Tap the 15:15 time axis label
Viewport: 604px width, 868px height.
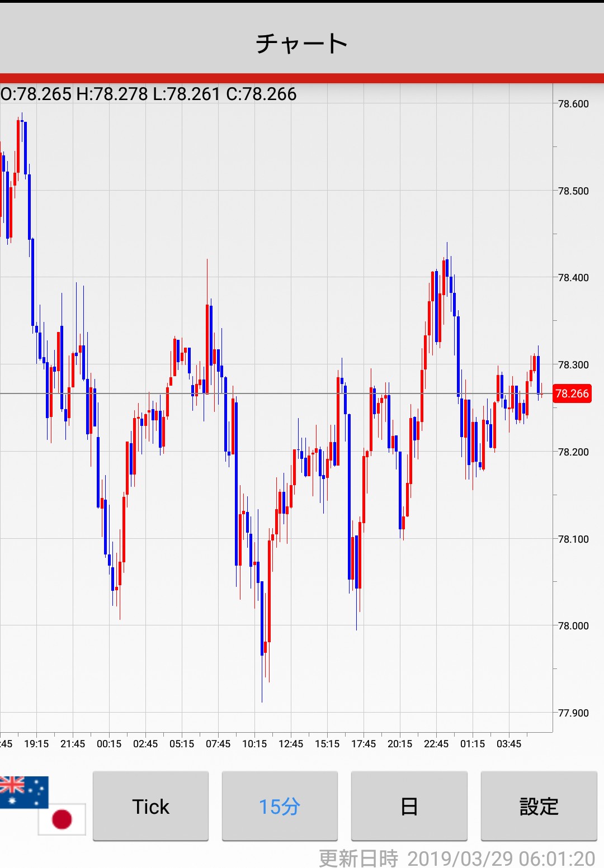coord(327,744)
